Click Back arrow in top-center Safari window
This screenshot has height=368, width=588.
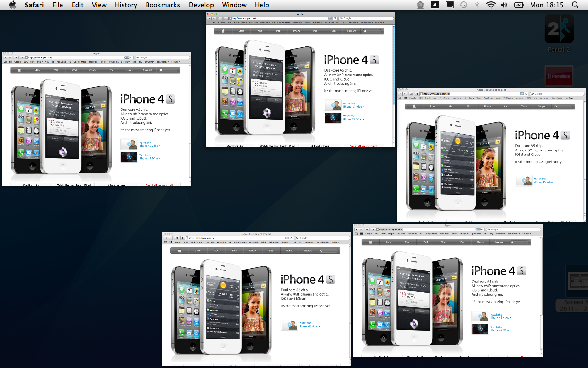(x=209, y=18)
